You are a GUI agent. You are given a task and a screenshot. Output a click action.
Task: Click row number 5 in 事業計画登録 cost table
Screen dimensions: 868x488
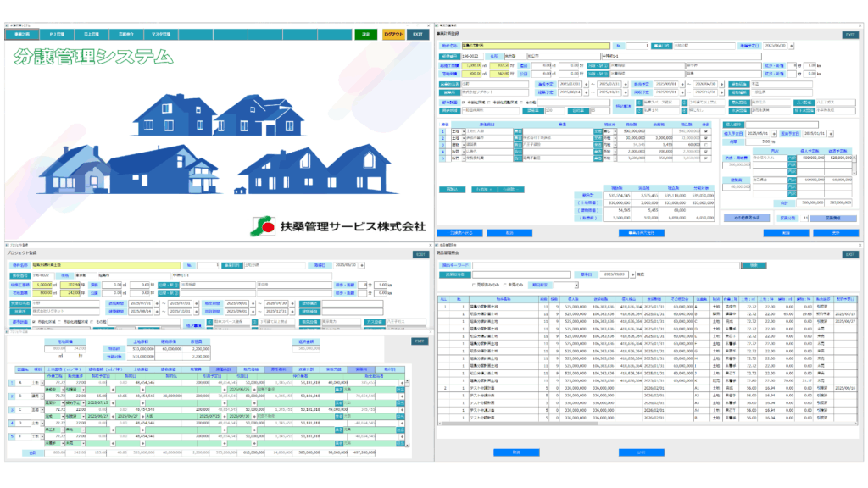(x=441, y=158)
